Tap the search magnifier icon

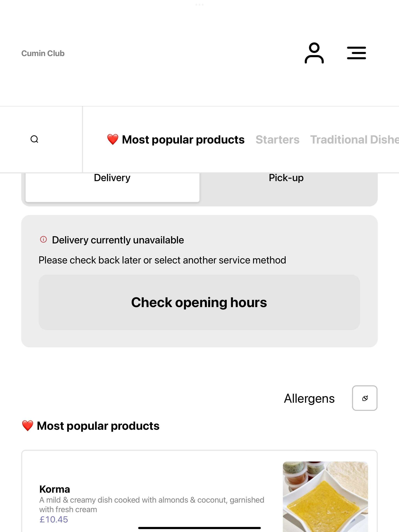pos(34,139)
